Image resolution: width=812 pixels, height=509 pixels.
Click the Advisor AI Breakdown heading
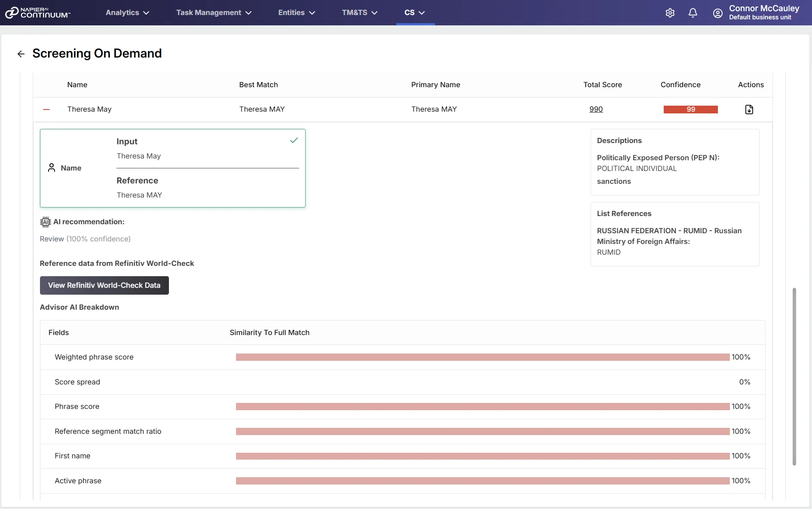pos(80,307)
